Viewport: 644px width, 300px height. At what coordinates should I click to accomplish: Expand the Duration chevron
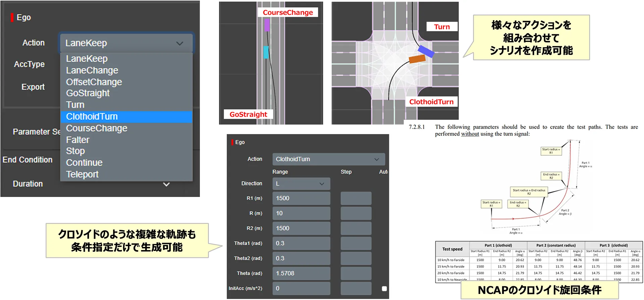(x=166, y=184)
